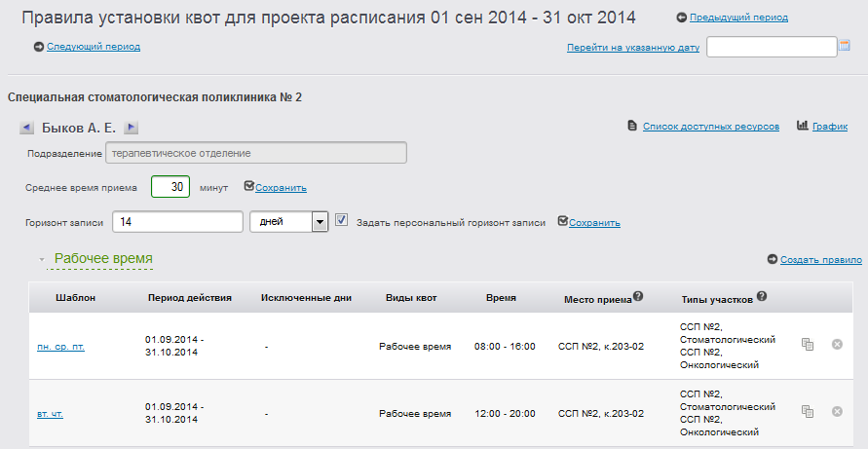Click the 08:00 - 16:00 time cell

pos(505,347)
